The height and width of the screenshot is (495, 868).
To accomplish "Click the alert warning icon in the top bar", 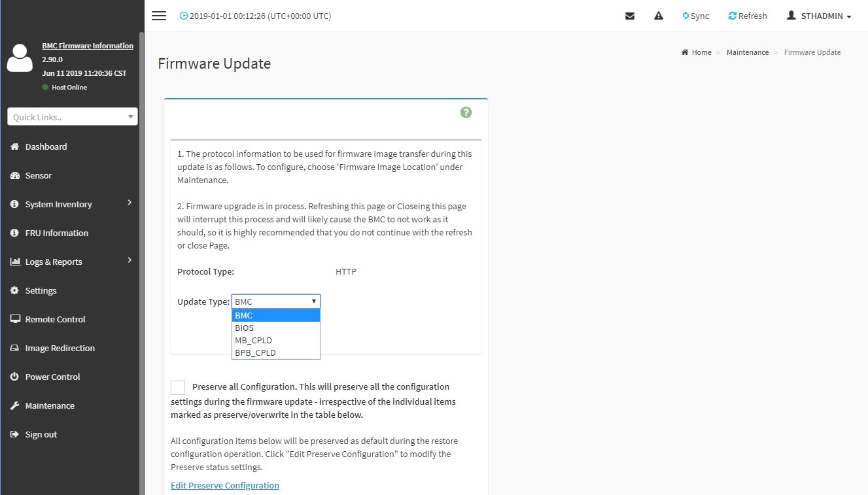I will [658, 15].
